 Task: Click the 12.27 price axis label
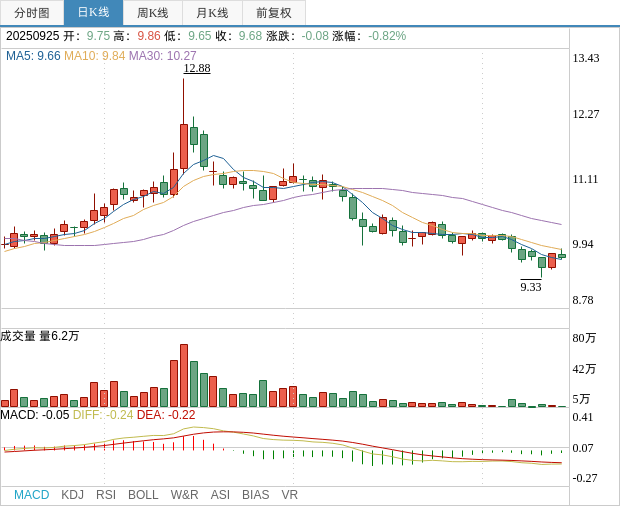pos(586,114)
